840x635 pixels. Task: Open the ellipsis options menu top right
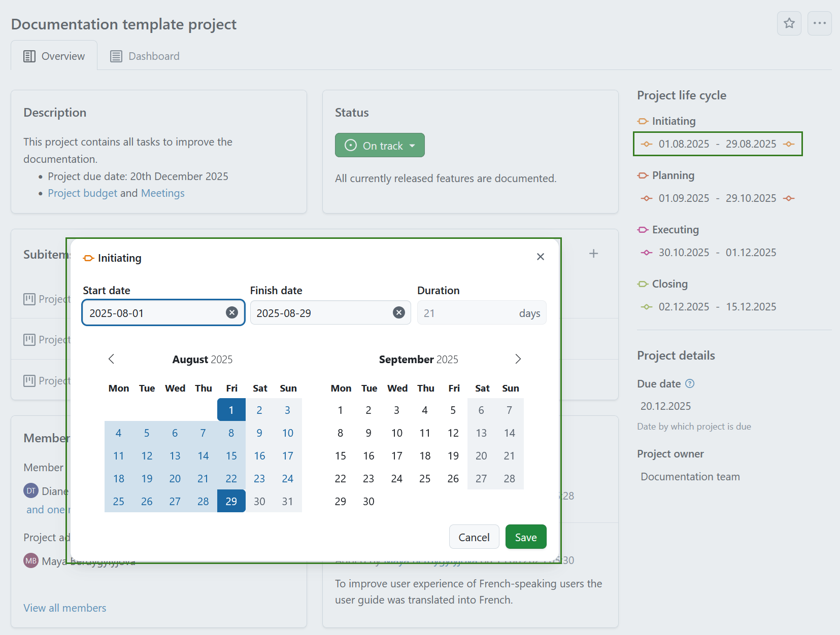coord(820,23)
